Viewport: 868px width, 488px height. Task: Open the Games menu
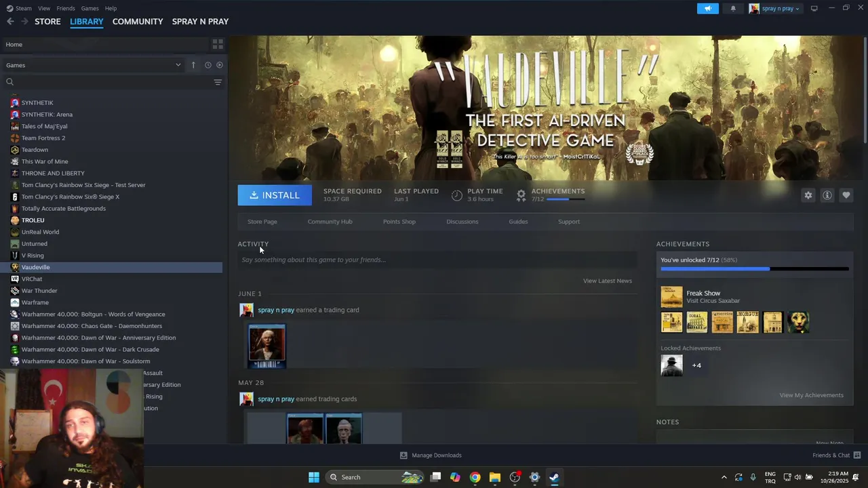click(x=90, y=8)
